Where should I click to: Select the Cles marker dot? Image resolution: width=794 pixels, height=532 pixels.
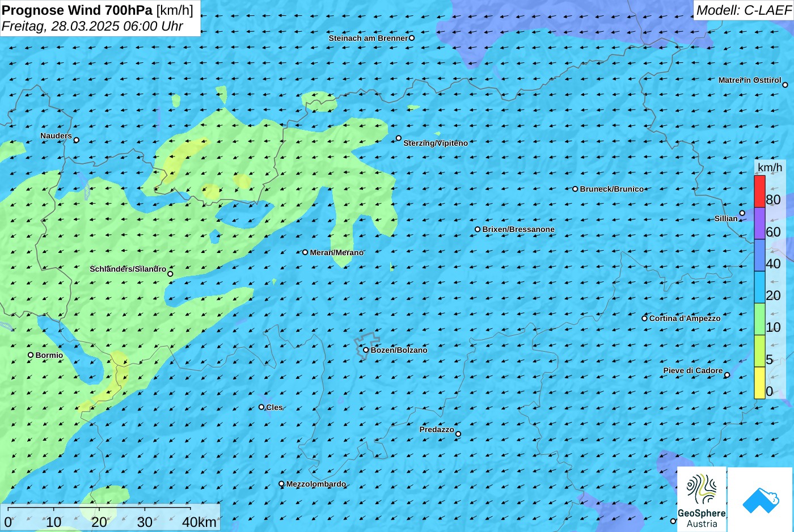pos(261,407)
